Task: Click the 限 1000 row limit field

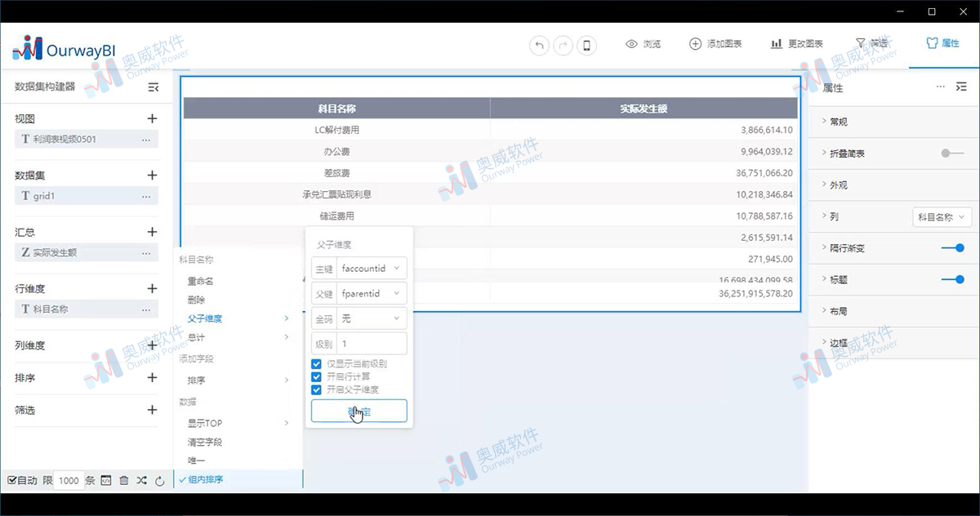Action: tap(69, 481)
